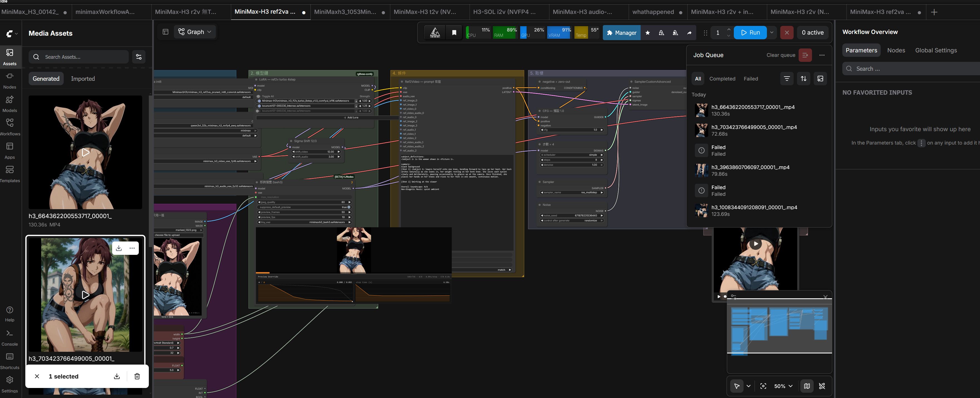980x398 pixels.
Task: Open the Global Settings tab
Action: click(936, 50)
